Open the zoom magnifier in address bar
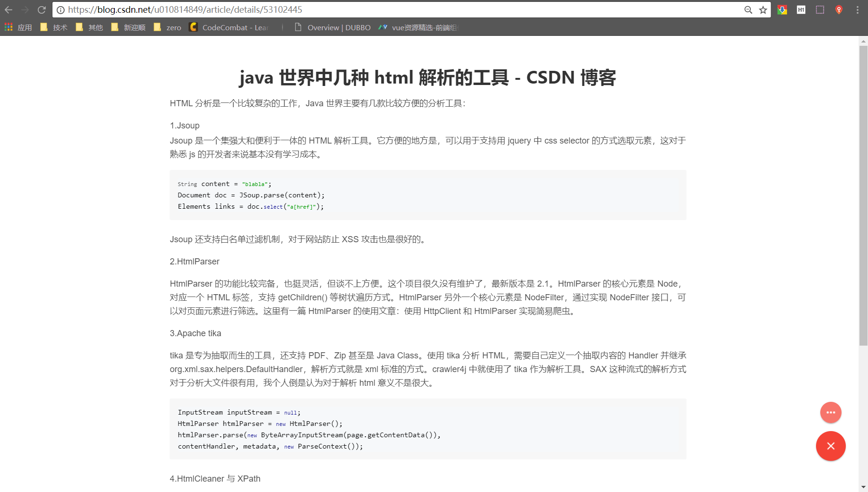Image resolution: width=868 pixels, height=492 pixels. [x=748, y=10]
